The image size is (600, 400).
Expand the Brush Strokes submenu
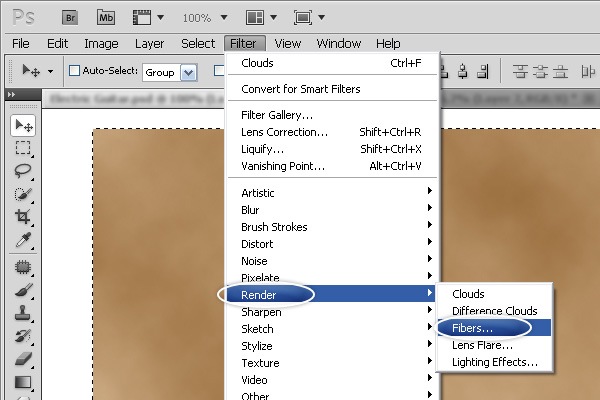tap(333, 227)
